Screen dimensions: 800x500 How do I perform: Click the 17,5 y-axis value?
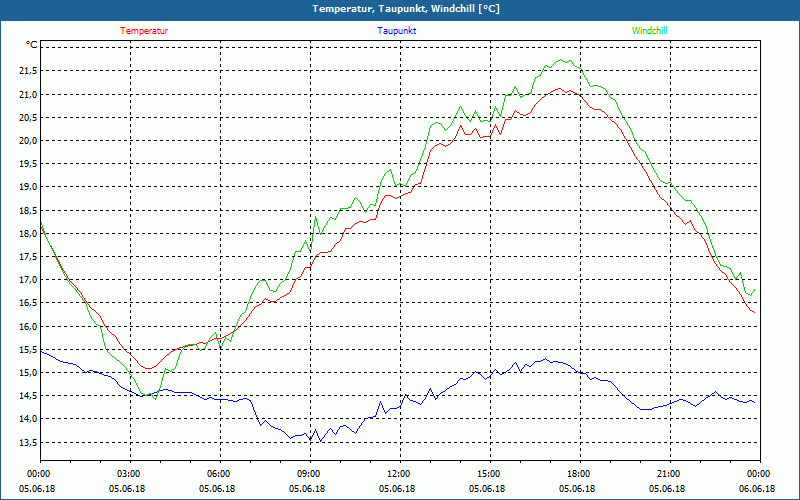click(28, 257)
